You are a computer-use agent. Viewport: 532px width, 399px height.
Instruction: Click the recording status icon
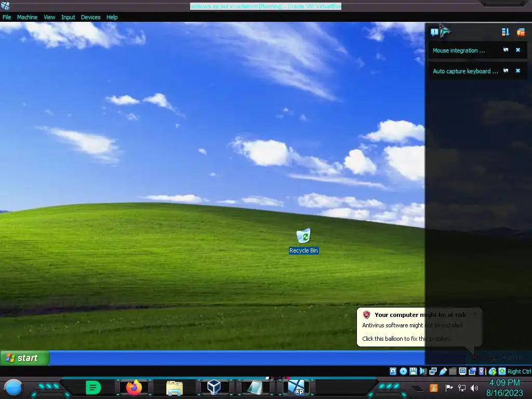[472, 371]
